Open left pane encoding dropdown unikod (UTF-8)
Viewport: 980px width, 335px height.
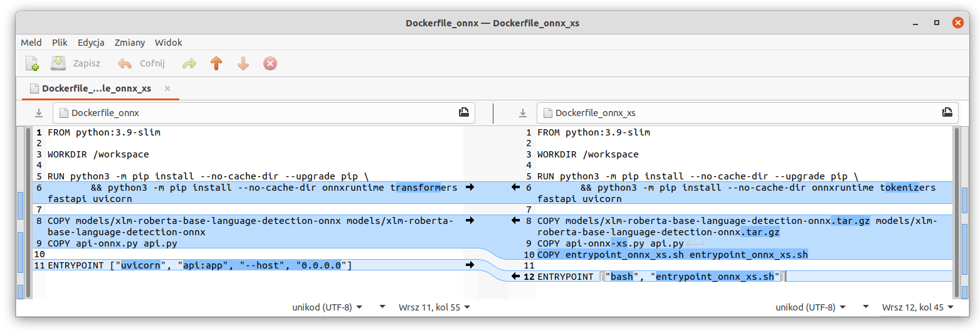(x=327, y=307)
